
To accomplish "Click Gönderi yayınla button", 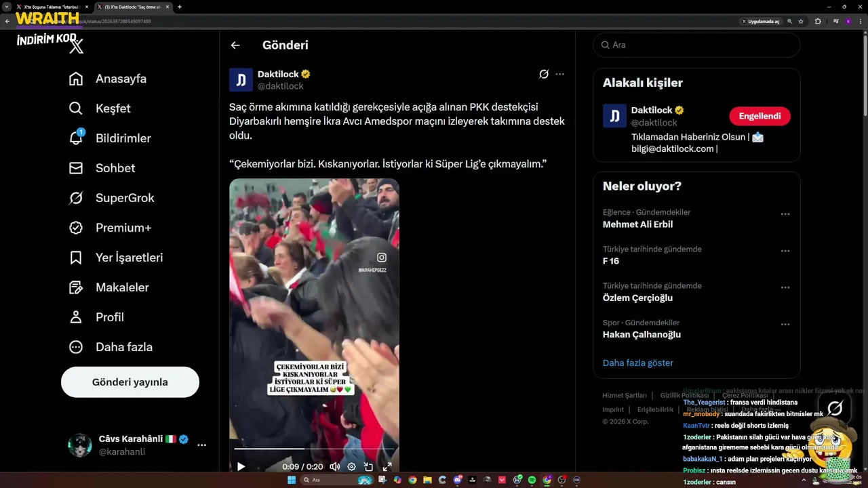I will pyautogui.click(x=130, y=382).
